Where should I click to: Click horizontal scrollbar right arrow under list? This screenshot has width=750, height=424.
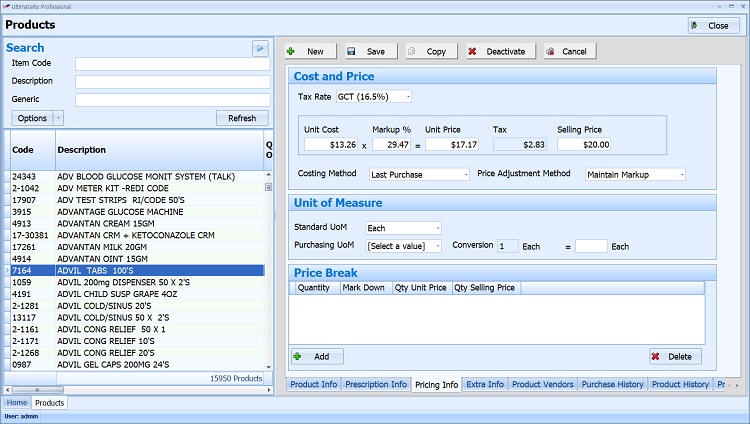269,390
